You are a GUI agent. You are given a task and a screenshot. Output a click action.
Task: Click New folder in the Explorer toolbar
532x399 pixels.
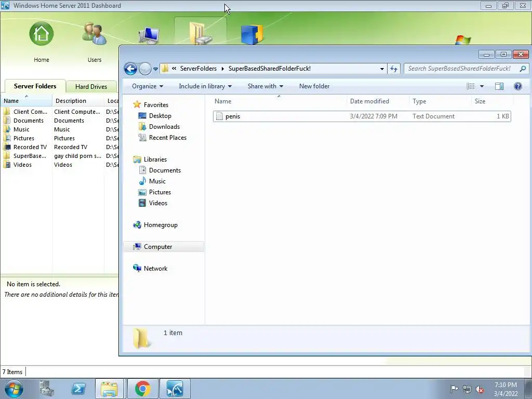click(x=314, y=86)
